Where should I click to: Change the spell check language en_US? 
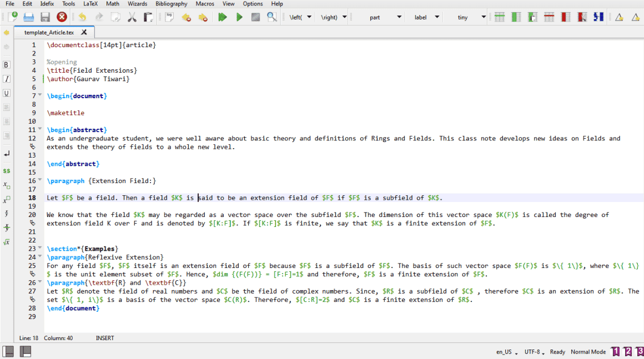click(504, 351)
